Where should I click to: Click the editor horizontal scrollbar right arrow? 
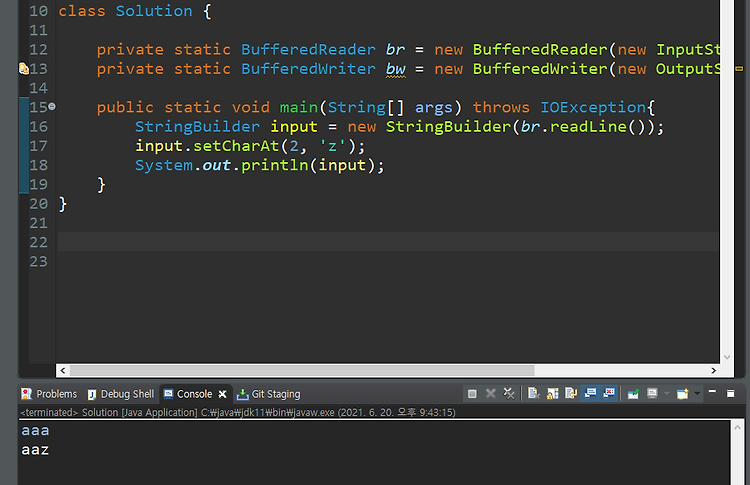[713, 370]
